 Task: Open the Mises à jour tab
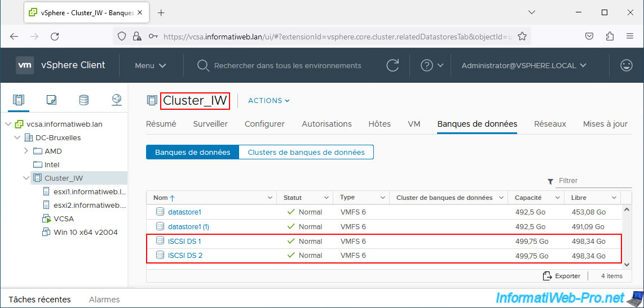pyautogui.click(x=605, y=124)
